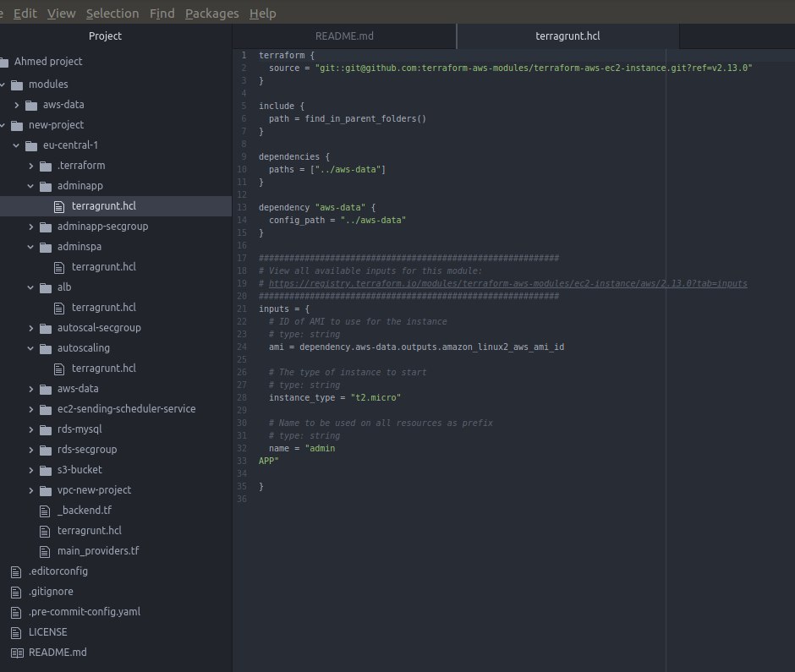This screenshot has width=795, height=672.
Task: Collapse the alb folder chevron
Action: (x=30, y=287)
